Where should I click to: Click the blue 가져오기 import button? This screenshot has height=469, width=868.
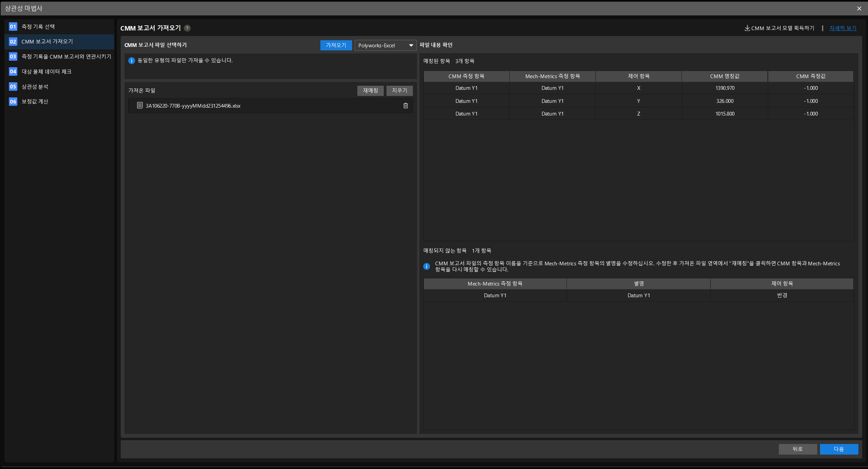tap(336, 45)
